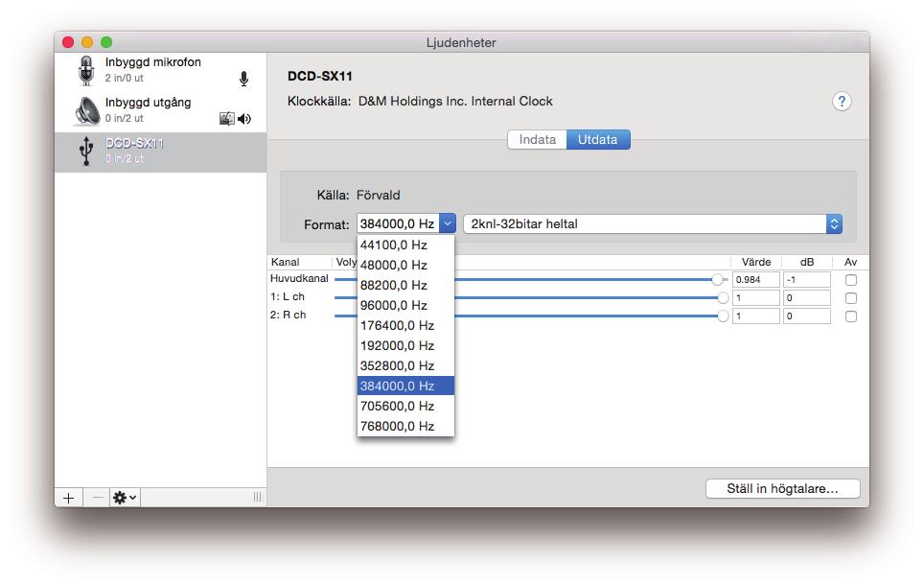The width and height of the screenshot is (924, 585).
Task: Select the highlighted 384000,0 Hz entry
Action: pos(405,386)
